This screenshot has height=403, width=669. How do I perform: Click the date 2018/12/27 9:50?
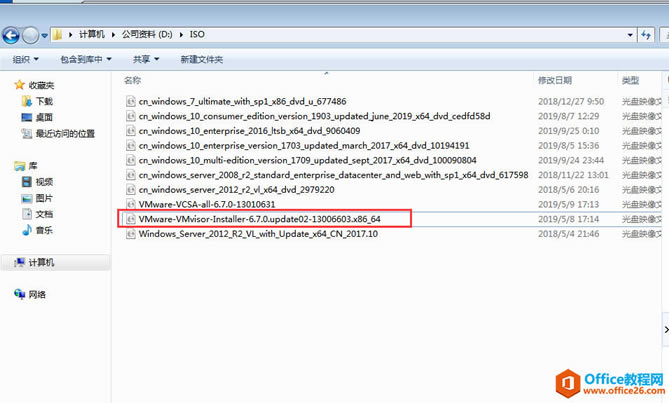pyautogui.click(x=571, y=101)
